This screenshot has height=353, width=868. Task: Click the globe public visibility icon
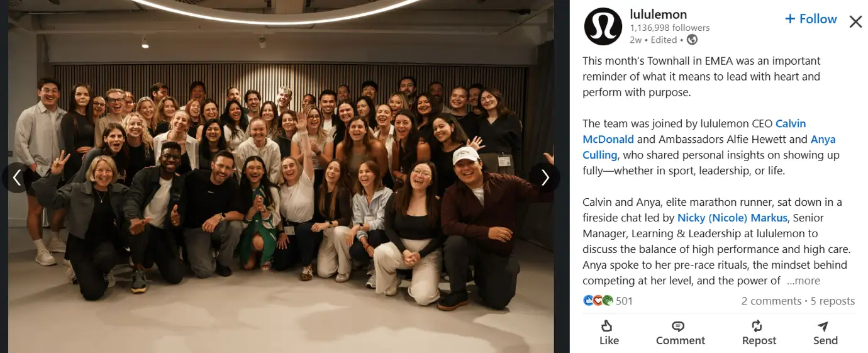pyautogui.click(x=692, y=40)
